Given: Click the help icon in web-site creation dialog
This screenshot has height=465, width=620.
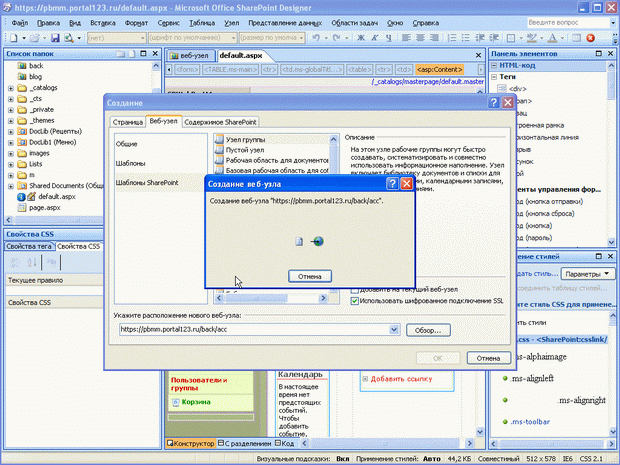Looking at the screenshot, I should tap(391, 184).
